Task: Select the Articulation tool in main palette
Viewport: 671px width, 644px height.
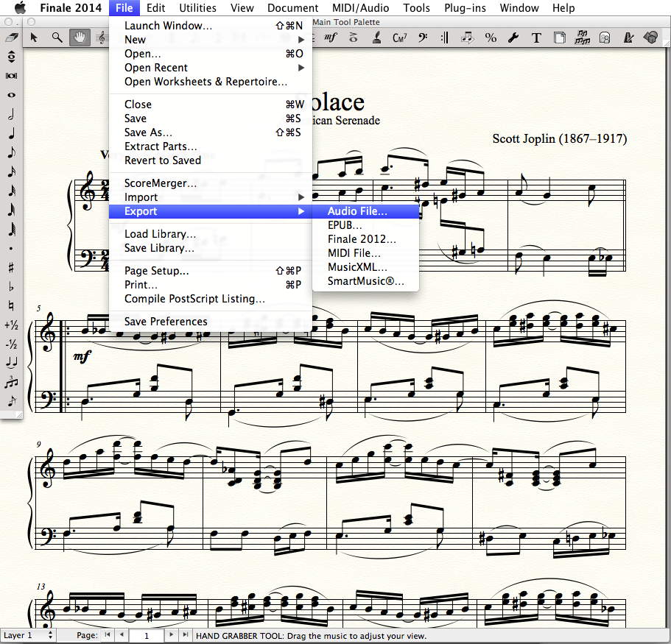Action: (353, 38)
